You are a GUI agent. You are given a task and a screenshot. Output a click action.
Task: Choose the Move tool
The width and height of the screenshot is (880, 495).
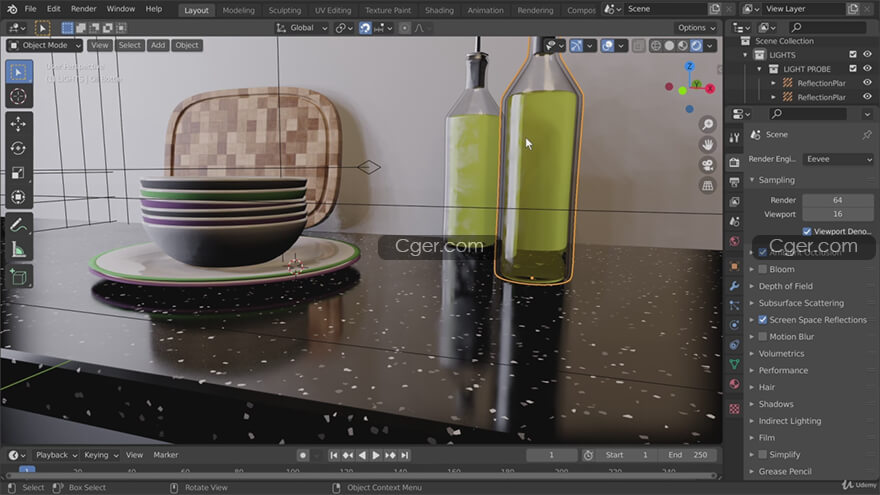pyautogui.click(x=19, y=123)
